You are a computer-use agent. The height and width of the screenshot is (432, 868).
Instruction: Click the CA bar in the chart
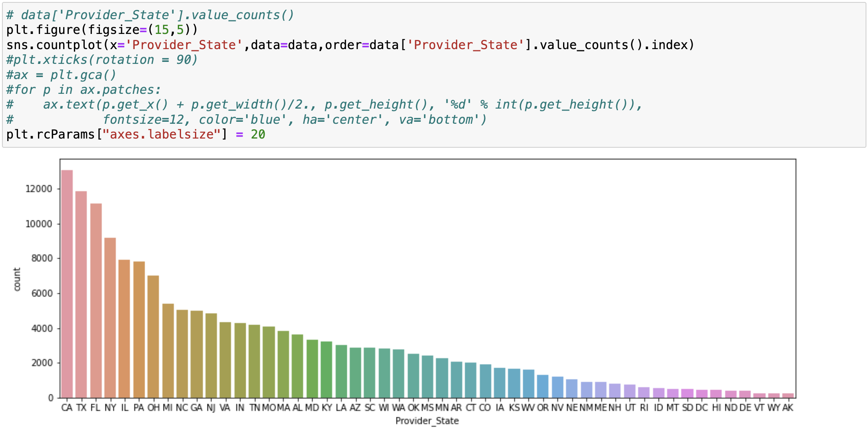click(x=67, y=283)
